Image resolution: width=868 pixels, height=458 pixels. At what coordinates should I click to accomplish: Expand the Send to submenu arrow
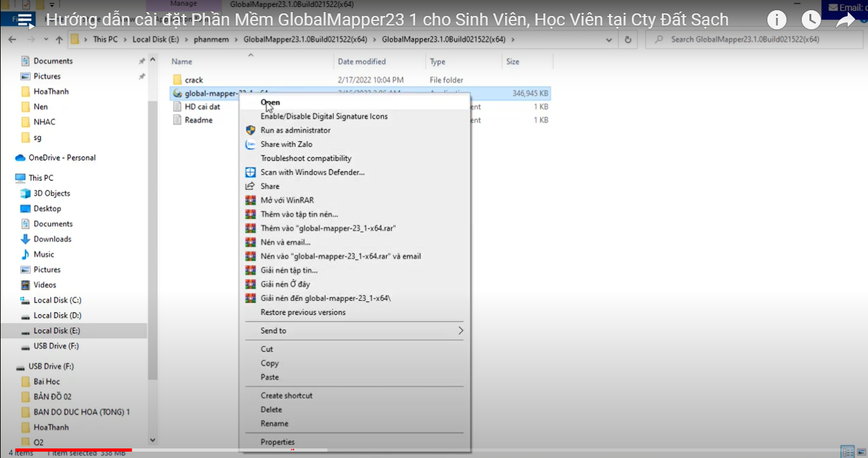tap(460, 331)
